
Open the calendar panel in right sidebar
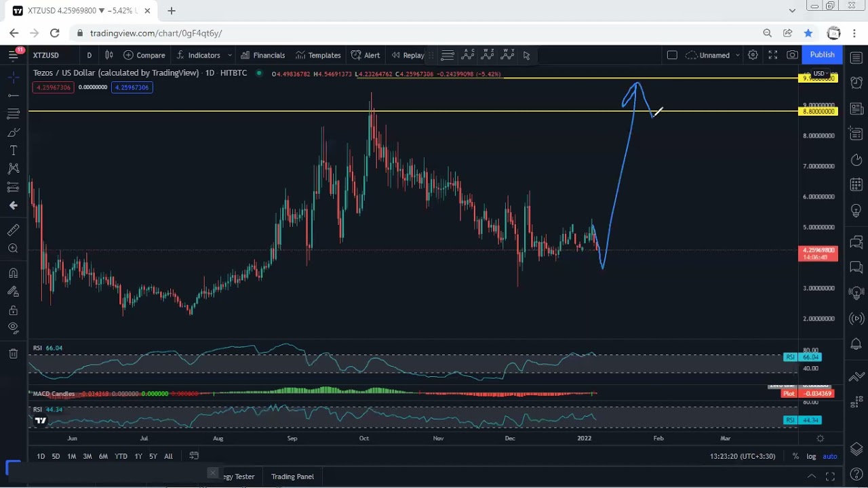coord(856,184)
